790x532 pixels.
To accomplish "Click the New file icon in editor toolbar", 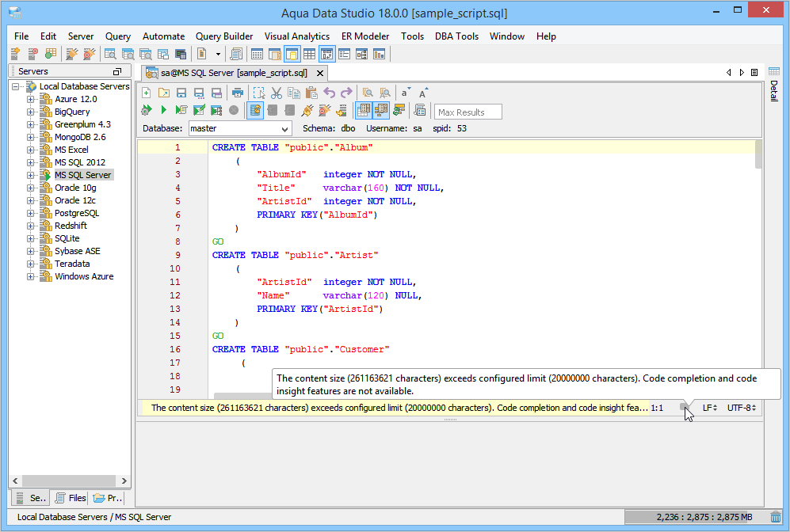I will [146, 93].
